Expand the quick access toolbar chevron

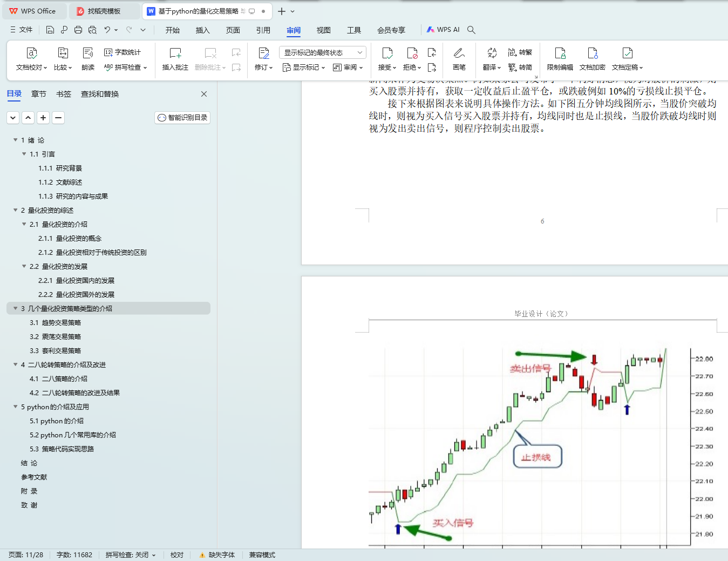143,30
